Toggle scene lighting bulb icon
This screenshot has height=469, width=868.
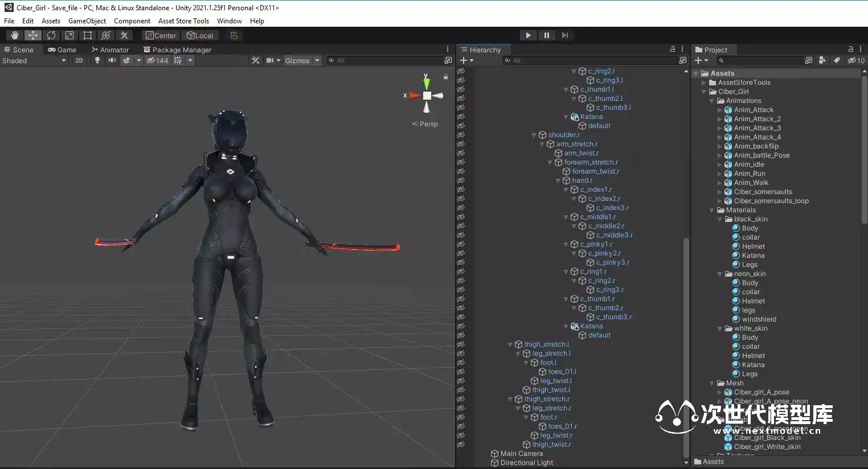[x=97, y=60]
